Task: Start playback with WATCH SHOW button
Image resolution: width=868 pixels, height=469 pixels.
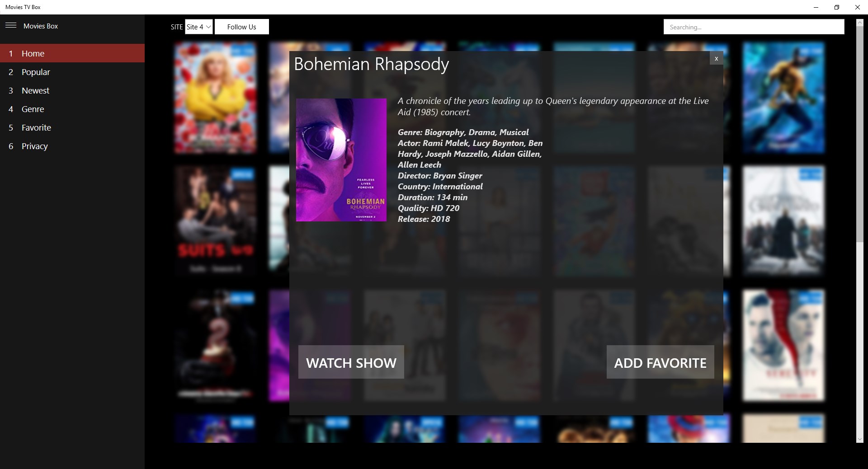Action: (351, 362)
